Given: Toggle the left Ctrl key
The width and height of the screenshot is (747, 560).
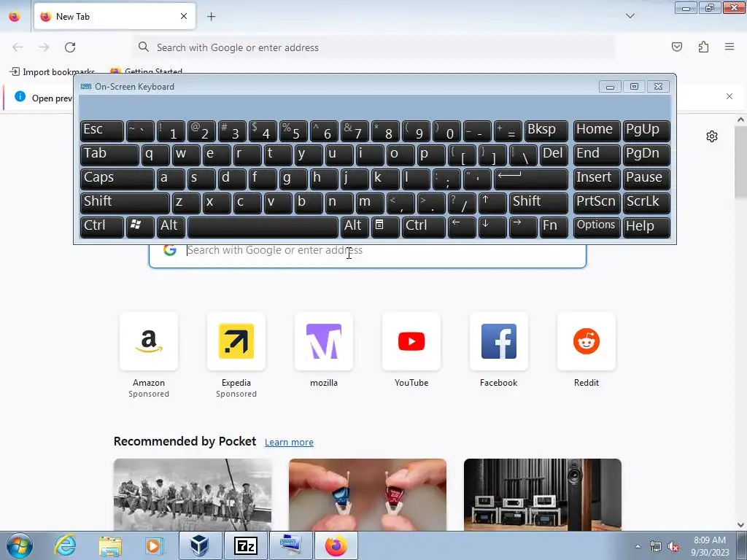Looking at the screenshot, I should click(x=102, y=227).
